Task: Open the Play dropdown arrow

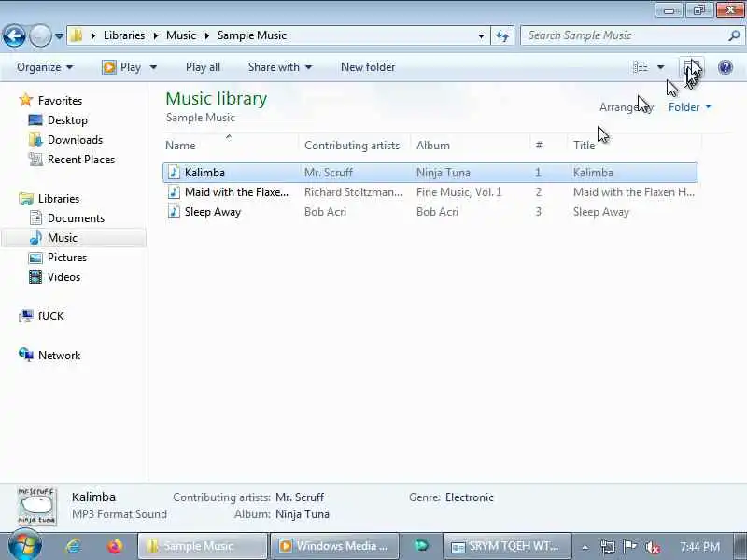Action: coord(153,67)
